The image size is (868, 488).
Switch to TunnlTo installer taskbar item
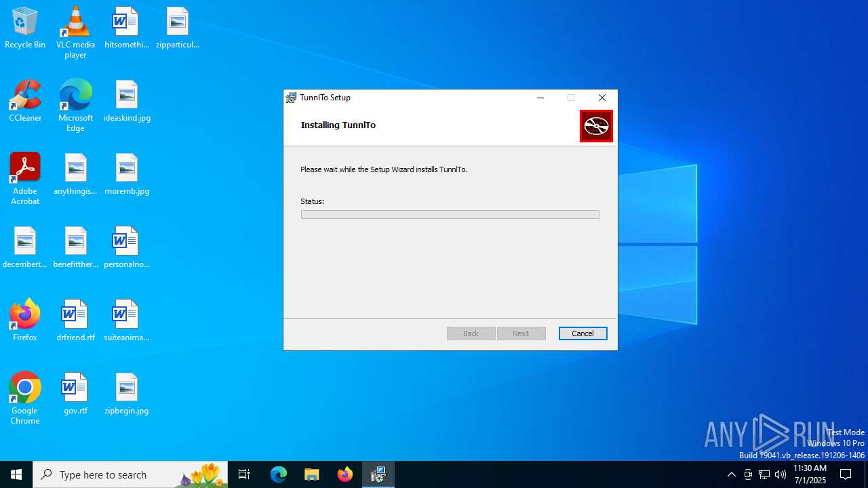(378, 474)
